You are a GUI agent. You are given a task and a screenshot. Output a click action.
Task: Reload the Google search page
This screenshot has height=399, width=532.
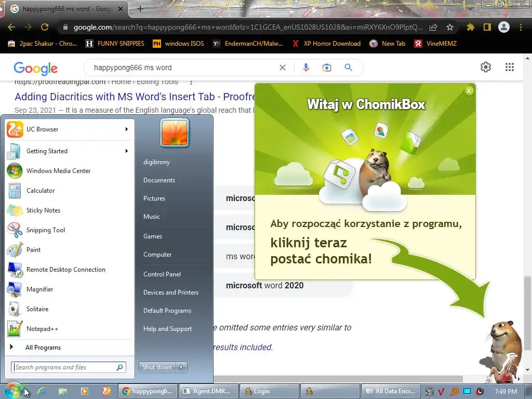pyautogui.click(x=45, y=27)
